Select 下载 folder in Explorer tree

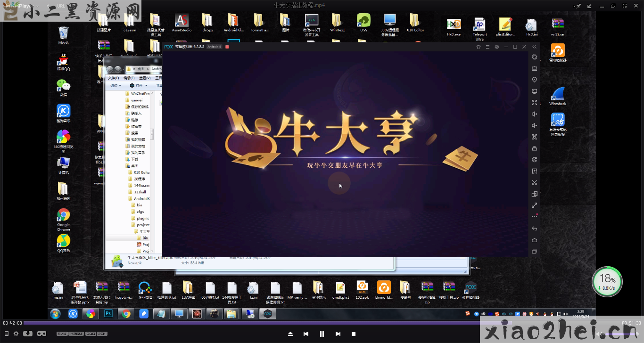(132, 159)
